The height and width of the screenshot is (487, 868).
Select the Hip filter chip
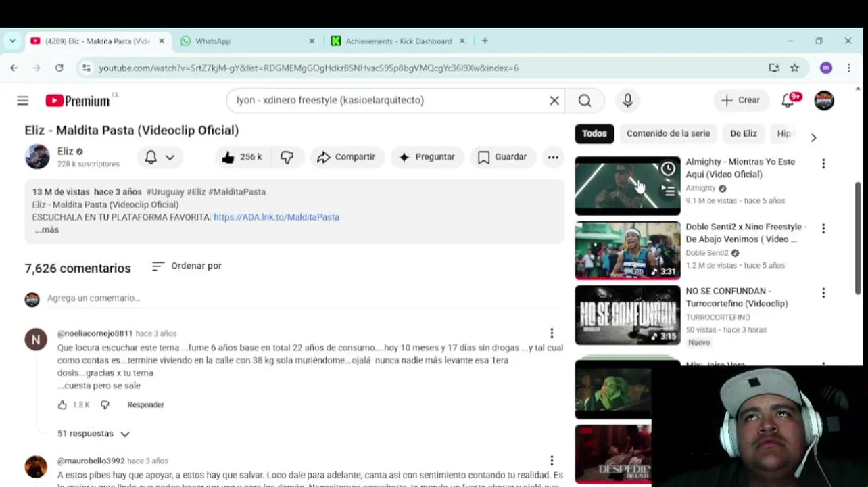(x=783, y=134)
